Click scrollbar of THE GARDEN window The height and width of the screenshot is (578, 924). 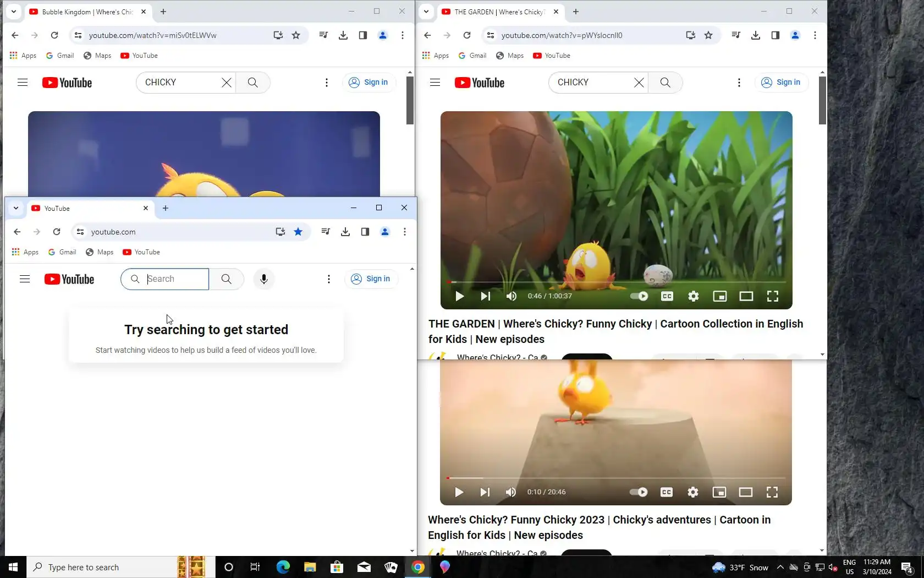click(x=822, y=100)
